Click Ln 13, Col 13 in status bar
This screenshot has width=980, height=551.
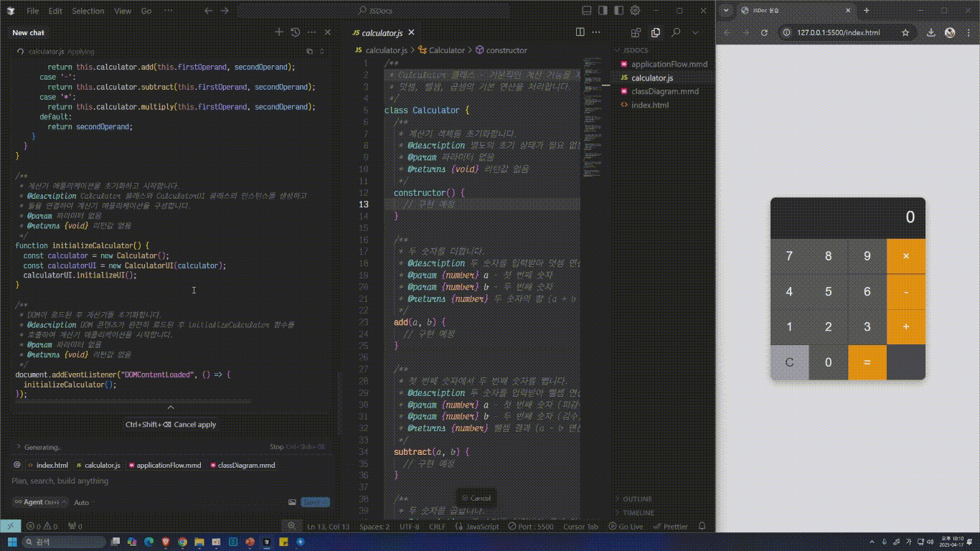328,526
